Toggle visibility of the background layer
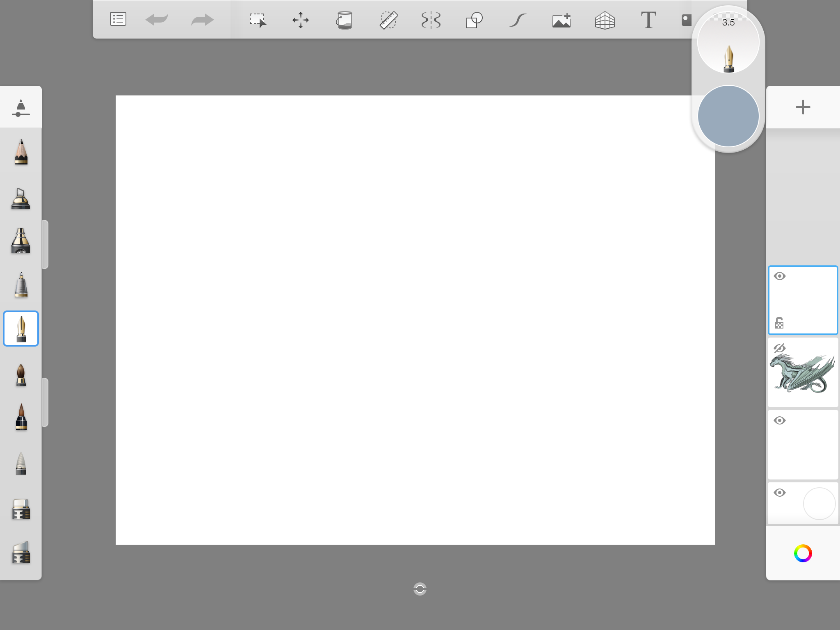The width and height of the screenshot is (840, 630). point(780,493)
